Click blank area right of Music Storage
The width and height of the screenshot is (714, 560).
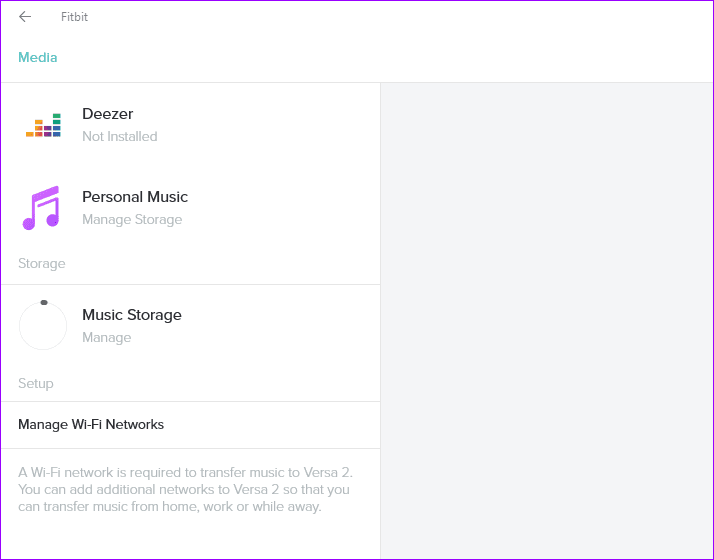click(x=280, y=326)
